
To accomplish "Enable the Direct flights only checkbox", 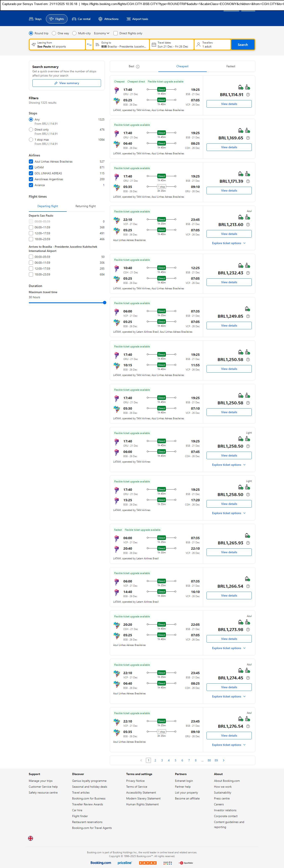I will click(x=116, y=33).
